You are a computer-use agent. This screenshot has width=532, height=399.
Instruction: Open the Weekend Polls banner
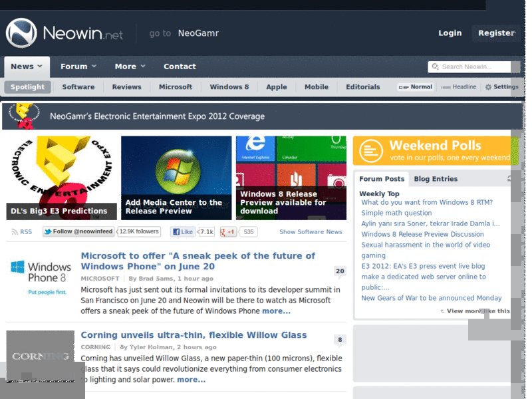pyautogui.click(x=436, y=151)
